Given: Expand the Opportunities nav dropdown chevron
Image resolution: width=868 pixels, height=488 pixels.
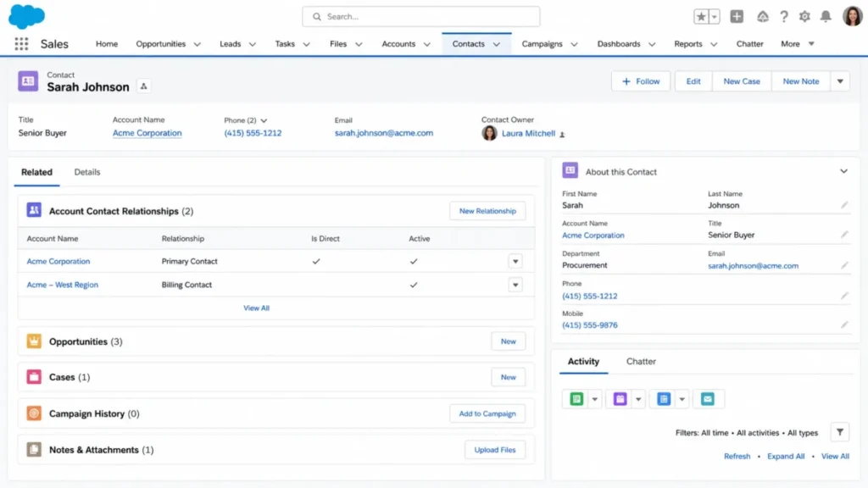Looking at the screenshot, I should click(x=197, y=44).
